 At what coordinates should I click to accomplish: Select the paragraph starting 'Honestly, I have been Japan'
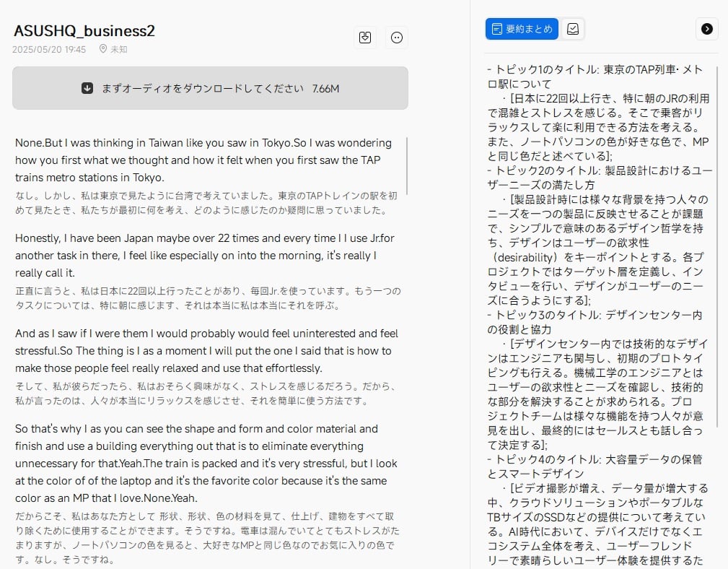[205, 256]
